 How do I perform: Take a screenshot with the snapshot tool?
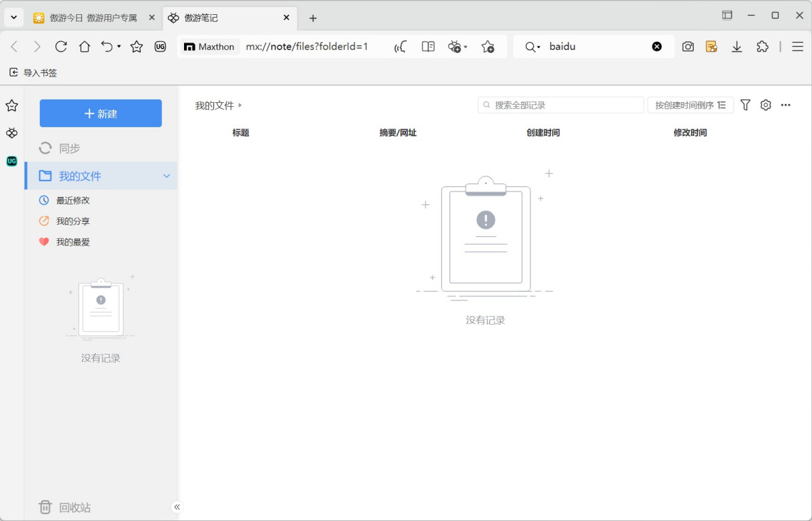688,47
